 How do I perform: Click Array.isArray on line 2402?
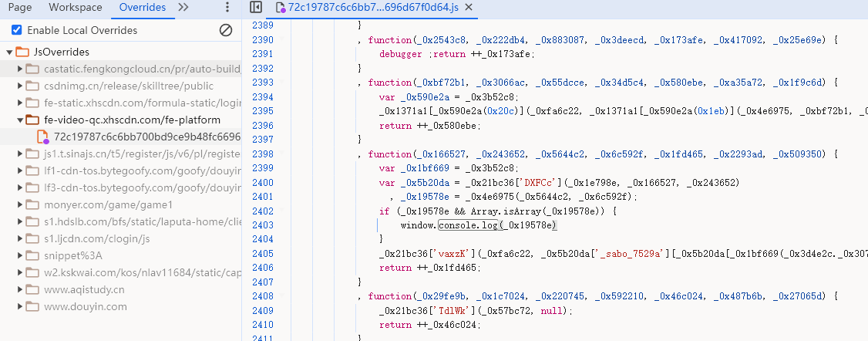(506, 211)
